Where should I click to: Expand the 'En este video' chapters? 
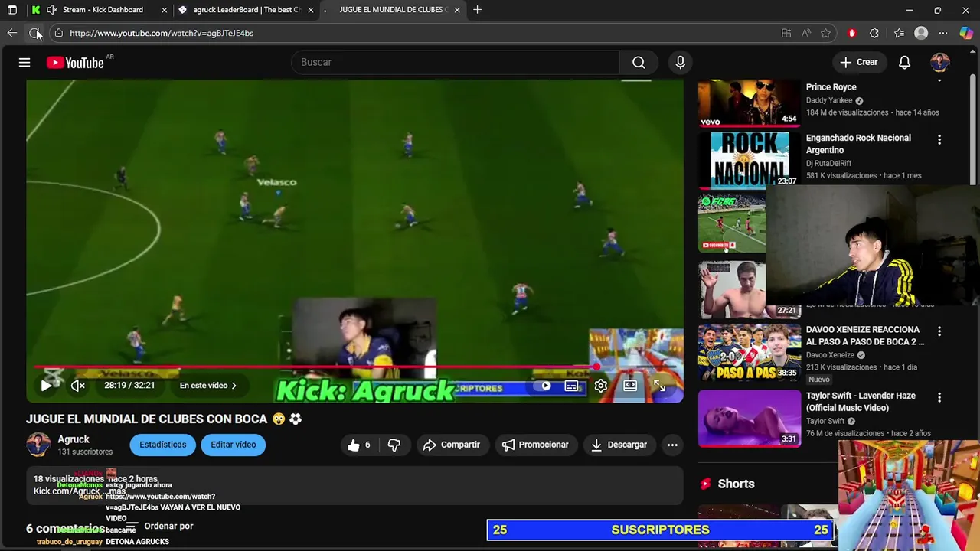pos(208,386)
